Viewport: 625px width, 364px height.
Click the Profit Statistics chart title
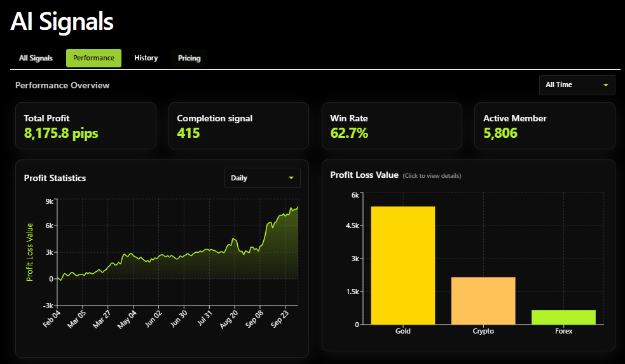(x=55, y=178)
